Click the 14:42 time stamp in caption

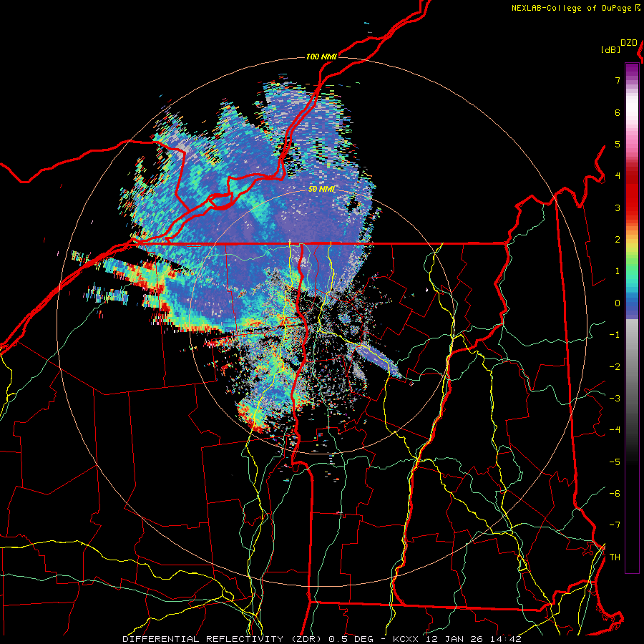pyautogui.click(x=505, y=639)
